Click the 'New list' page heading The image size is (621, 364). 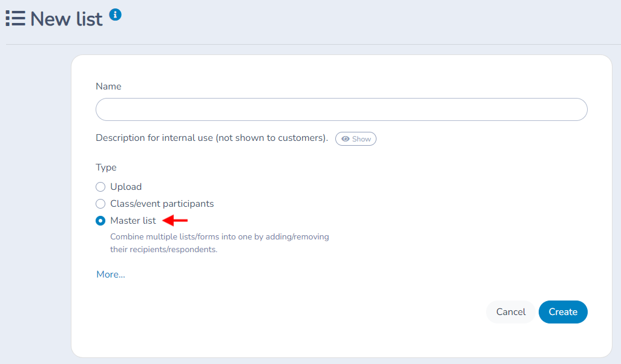pyautogui.click(x=67, y=19)
